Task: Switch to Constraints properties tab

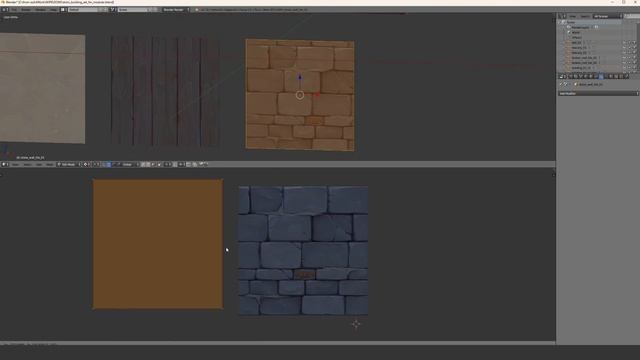Action: pyautogui.click(x=595, y=77)
